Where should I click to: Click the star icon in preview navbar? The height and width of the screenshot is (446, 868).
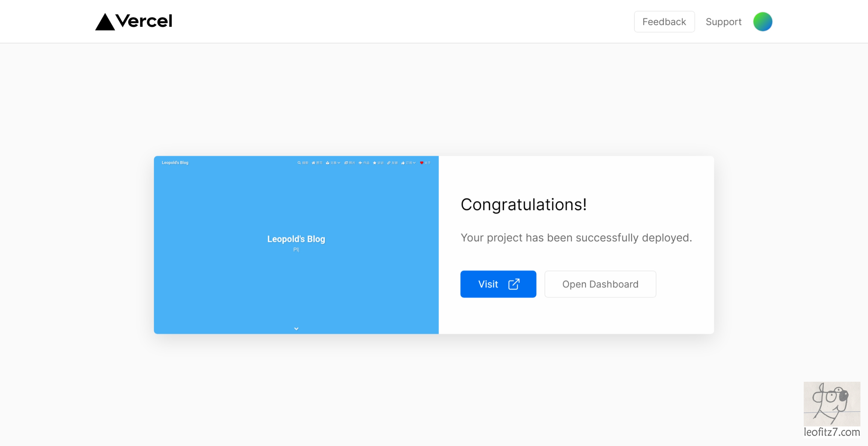pos(375,163)
